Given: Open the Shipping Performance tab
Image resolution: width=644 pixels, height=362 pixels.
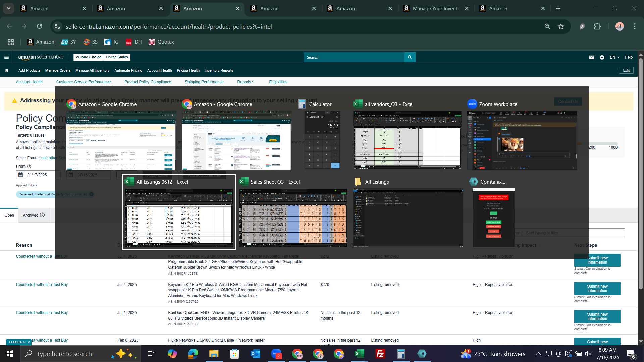Looking at the screenshot, I should 204,82.
